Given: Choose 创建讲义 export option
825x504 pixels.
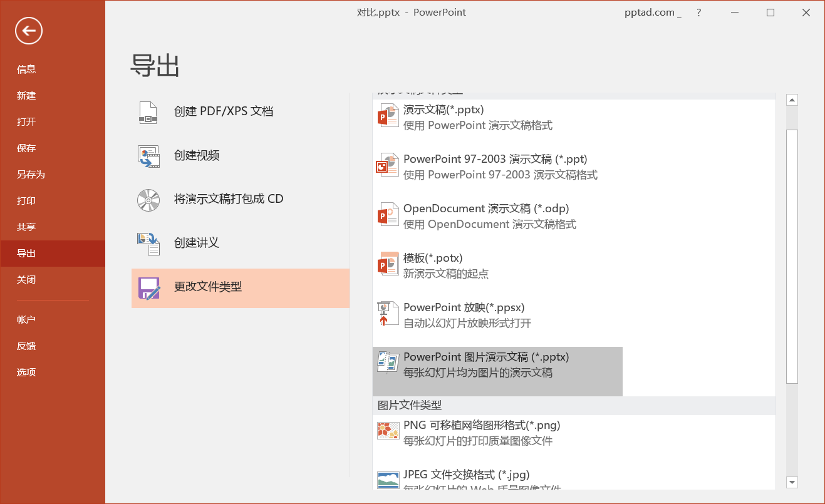Looking at the screenshot, I should point(241,244).
